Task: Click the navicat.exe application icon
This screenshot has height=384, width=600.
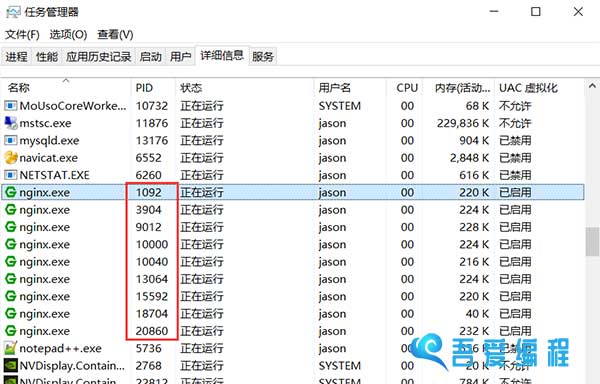Action: [x=11, y=158]
